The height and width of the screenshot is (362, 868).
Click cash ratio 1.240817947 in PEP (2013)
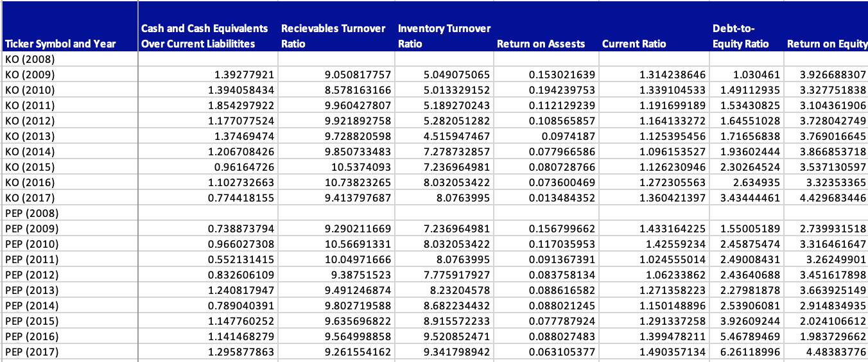tap(208, 290)
